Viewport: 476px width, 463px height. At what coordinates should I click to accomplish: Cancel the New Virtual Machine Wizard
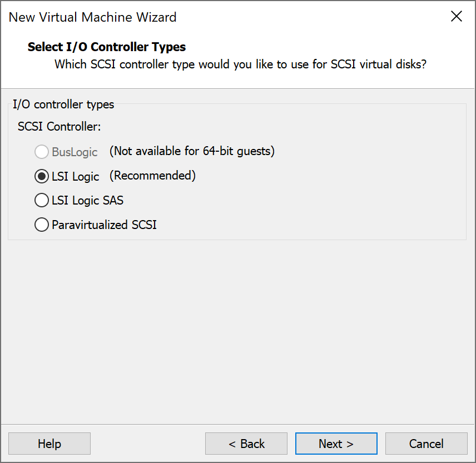point(426,444)
